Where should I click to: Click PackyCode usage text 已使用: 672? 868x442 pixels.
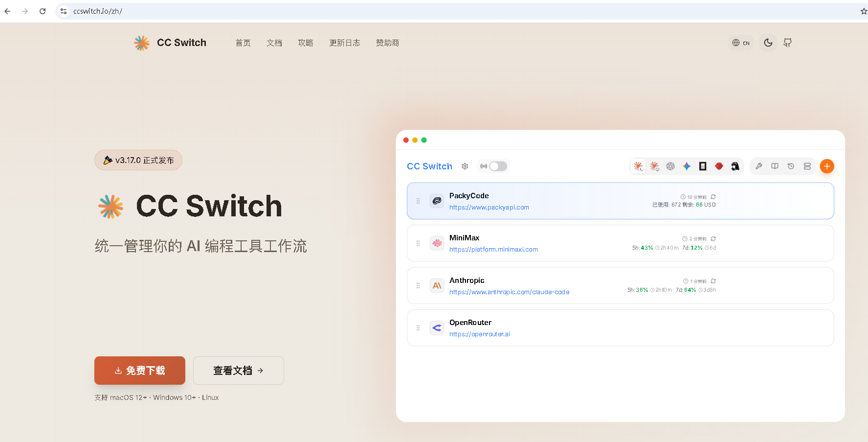pos(667,205)
